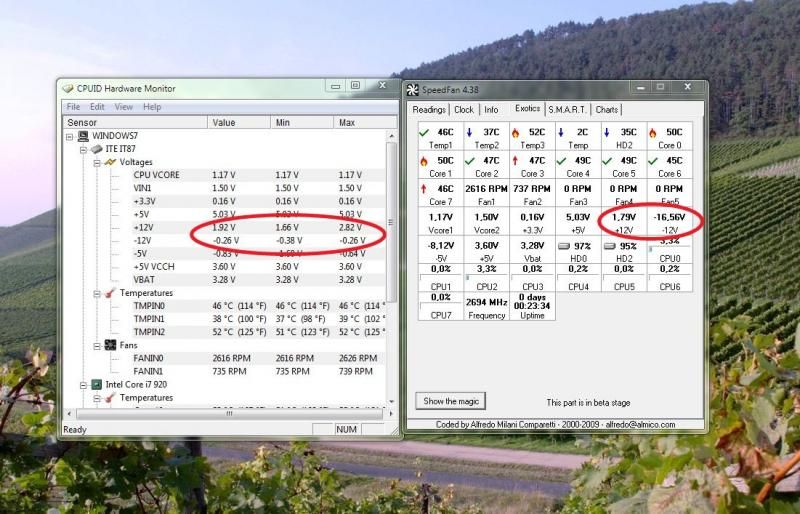Click the blue down arrow beside HD2 35C

(607, 132)
